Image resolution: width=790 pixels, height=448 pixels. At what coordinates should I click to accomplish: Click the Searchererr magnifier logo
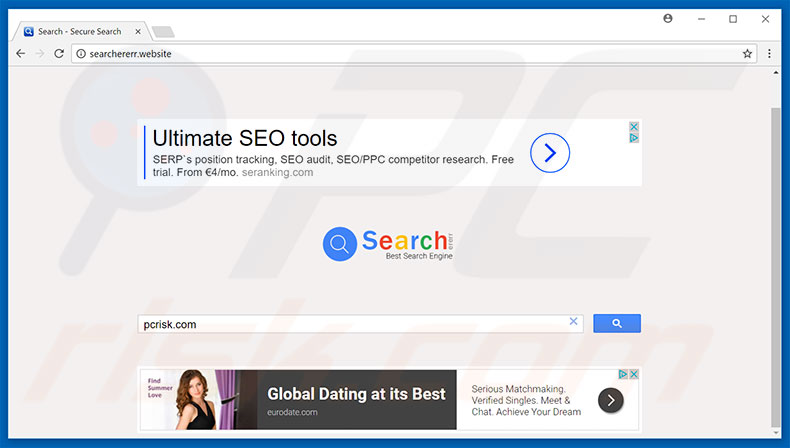click(340, 244)
